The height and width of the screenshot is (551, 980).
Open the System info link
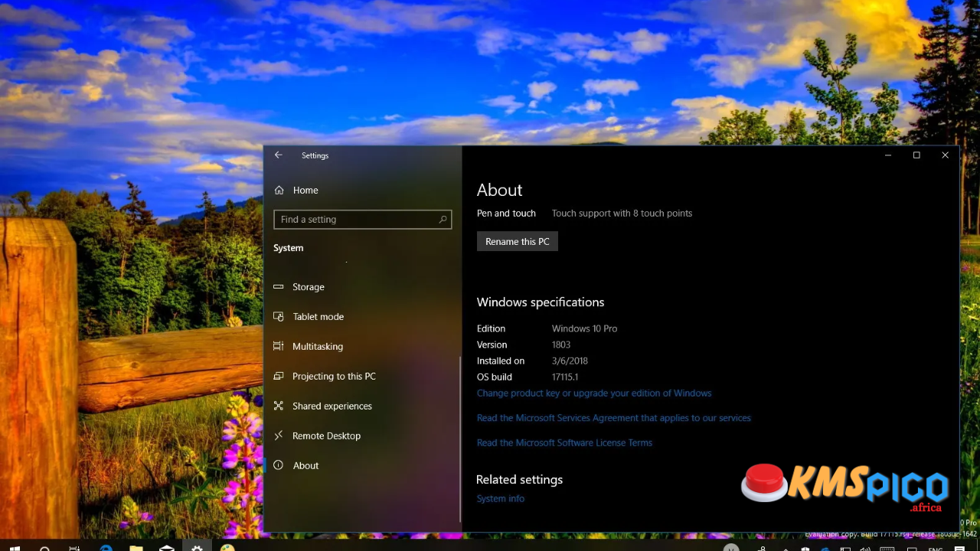click(x=501, y=498)
